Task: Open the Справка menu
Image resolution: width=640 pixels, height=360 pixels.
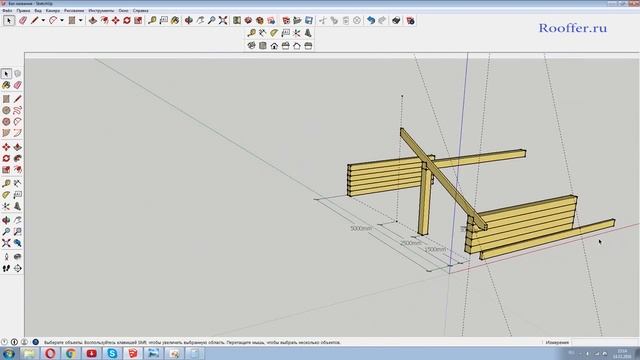Action: pos(140,11)
